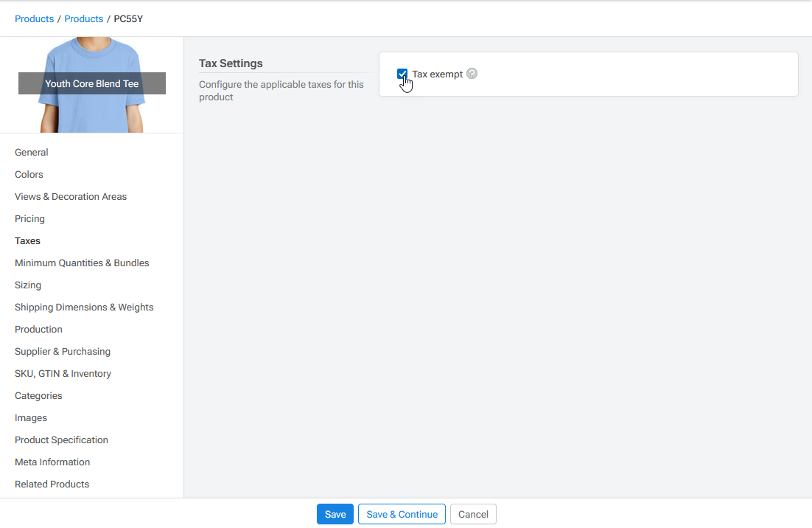Screen dimensions: 812x528
Task: Open the second Products breadcrumb link
Action: [x=84, y=18]
